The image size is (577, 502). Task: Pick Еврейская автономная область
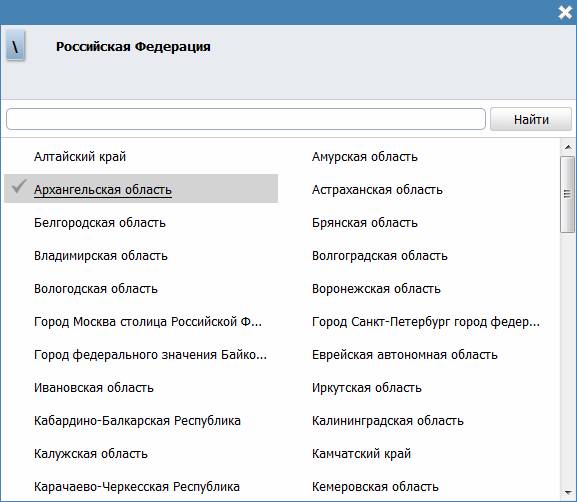pos(405,355)
